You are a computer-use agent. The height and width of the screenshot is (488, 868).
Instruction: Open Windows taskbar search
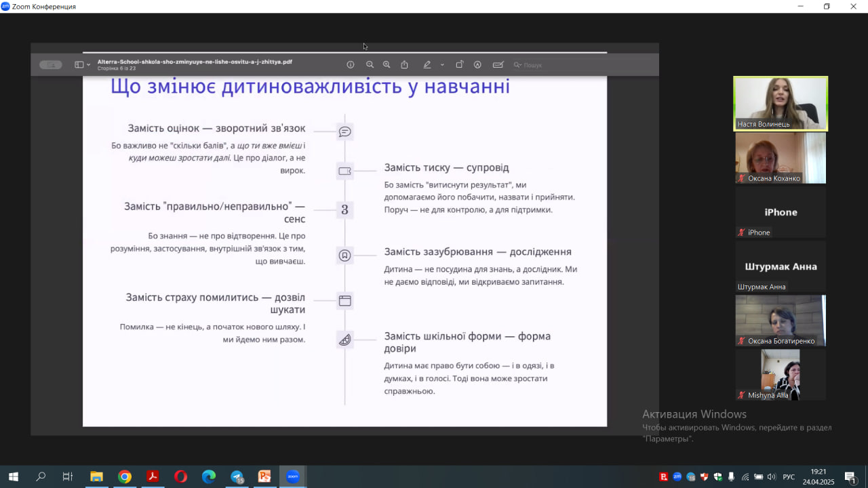tap(41, 476)
